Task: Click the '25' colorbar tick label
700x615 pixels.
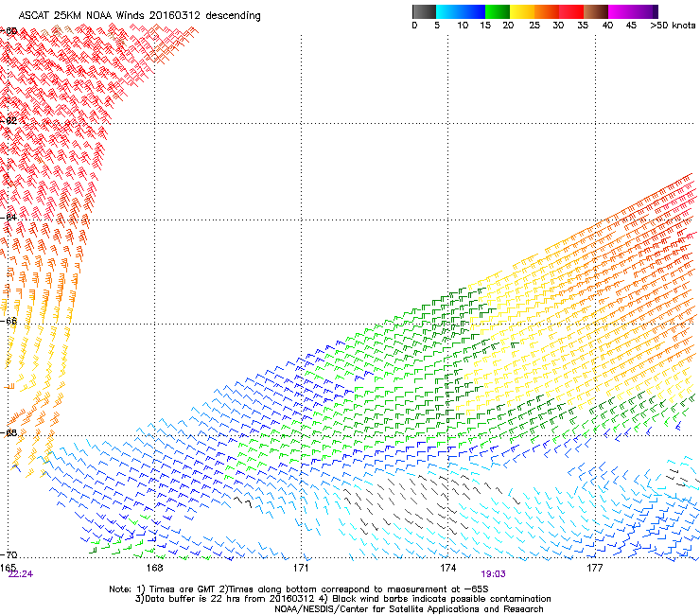Action: tap(534, 25)
